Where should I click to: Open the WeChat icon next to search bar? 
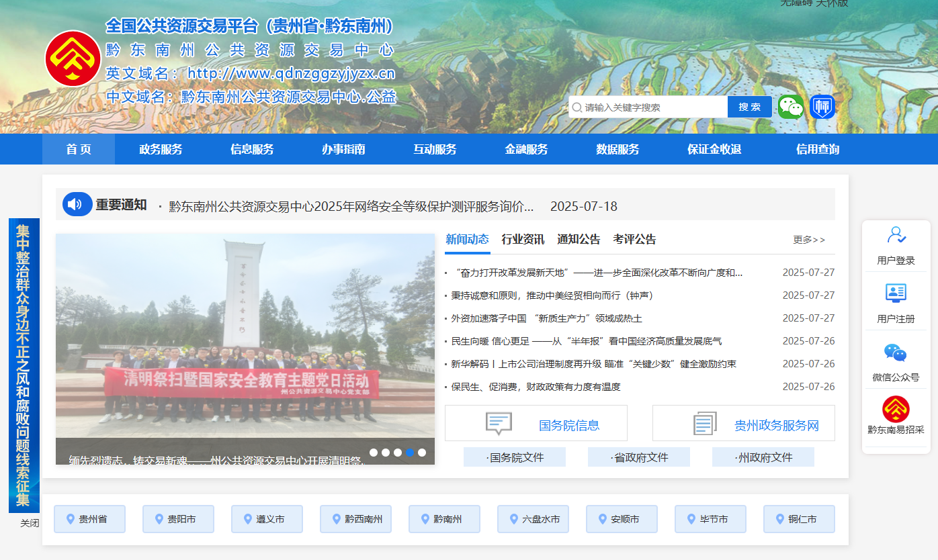pos(791,106)
